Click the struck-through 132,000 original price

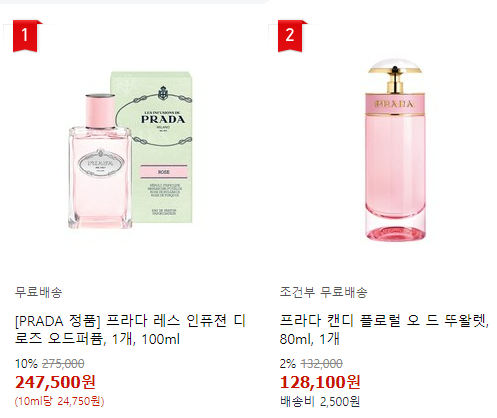[321, 363]
